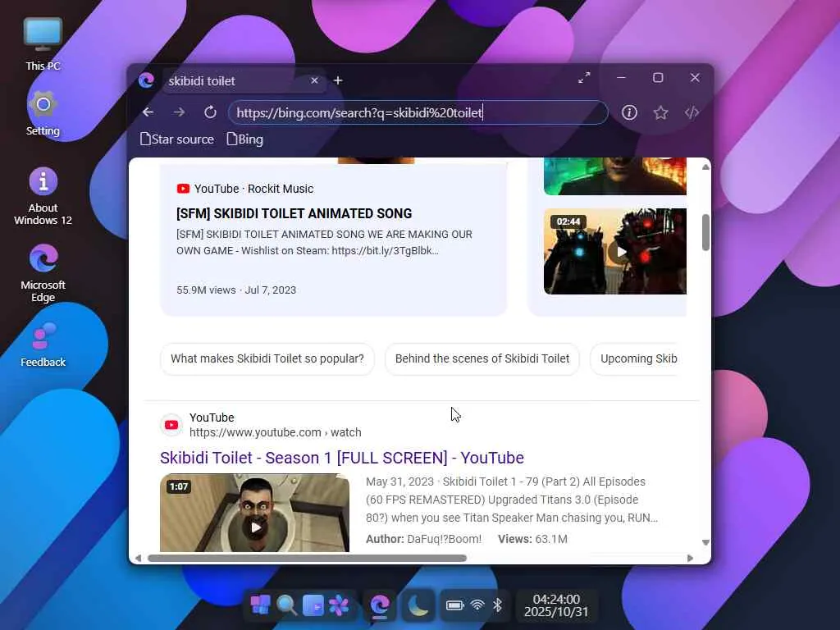Viewport: 840px width, 630px height.
Task: Open the Setting desktop icon
Action: (x=43, y=113)
